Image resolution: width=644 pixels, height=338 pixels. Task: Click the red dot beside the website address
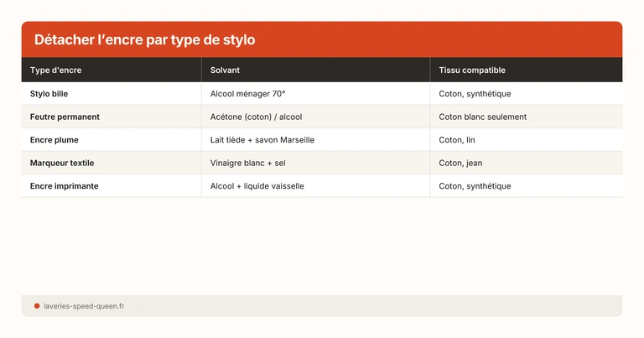pyautogui.click(x=37, y=306)
